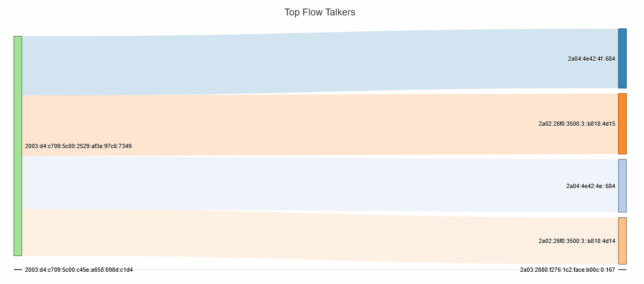Screen dimensions: 644x284
Task: Select the orange flow band to b818:4d15
Action: [320, 125]
